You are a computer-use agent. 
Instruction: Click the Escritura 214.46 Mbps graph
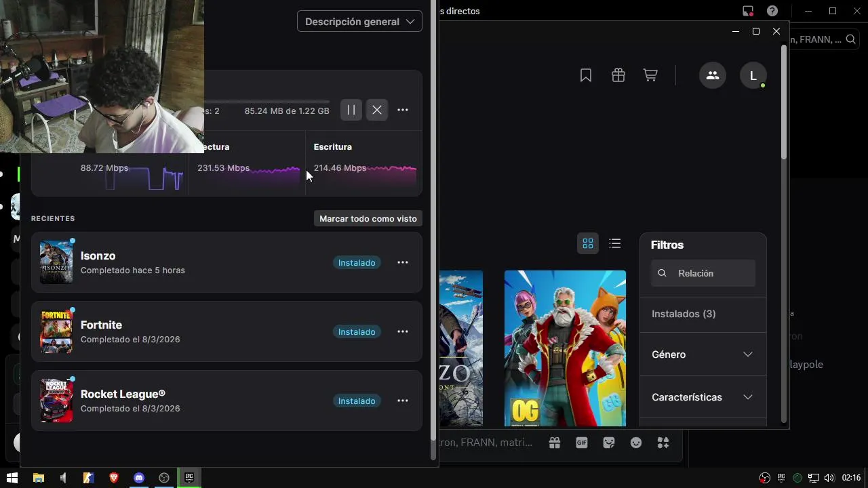[x=364, y=163]
